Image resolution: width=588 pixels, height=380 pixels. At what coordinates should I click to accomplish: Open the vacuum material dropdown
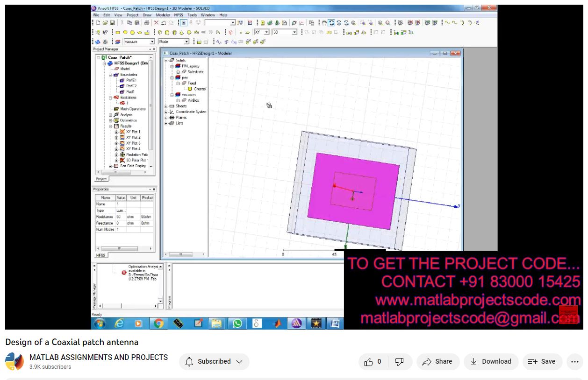152,42
